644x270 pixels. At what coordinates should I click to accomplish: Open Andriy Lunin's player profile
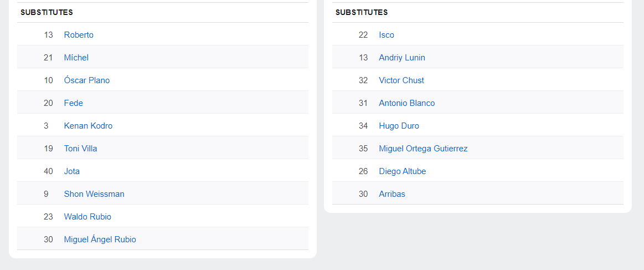402,58
